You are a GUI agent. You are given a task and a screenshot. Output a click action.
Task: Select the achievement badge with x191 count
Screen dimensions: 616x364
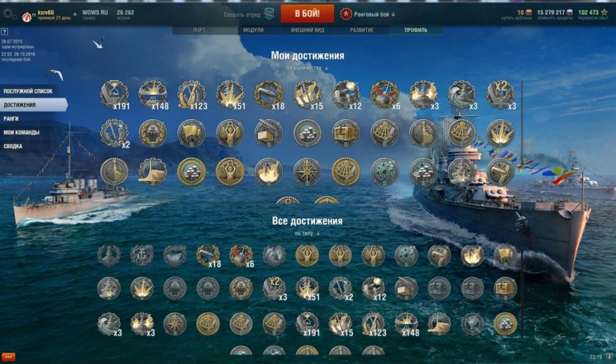[x=114, y=95]
